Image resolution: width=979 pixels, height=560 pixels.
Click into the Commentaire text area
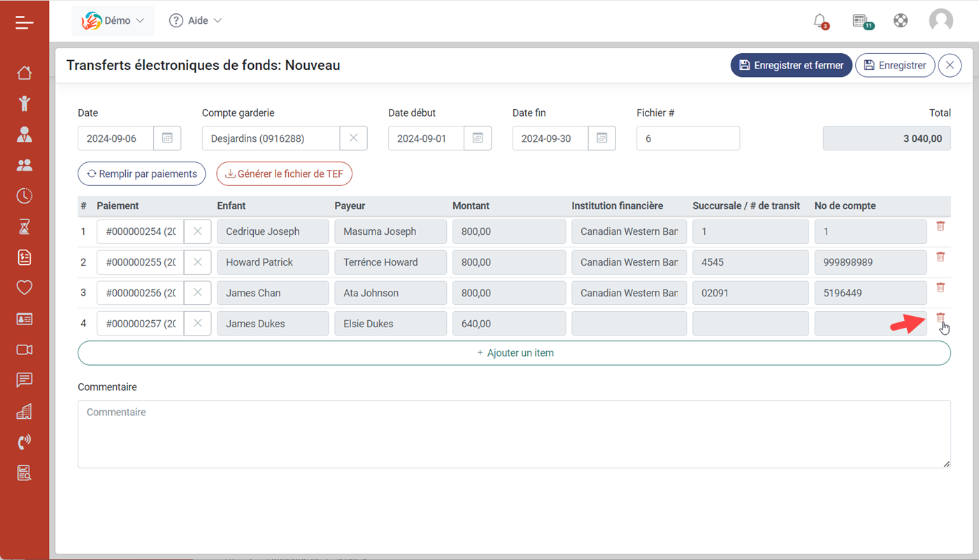(514, 434)
